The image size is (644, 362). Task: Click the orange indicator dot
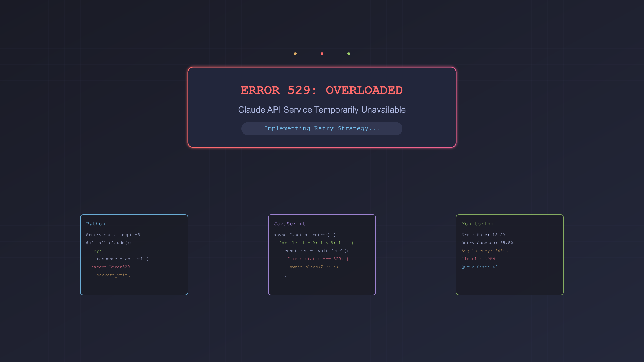pyautogui.click(x=295, y=54)
